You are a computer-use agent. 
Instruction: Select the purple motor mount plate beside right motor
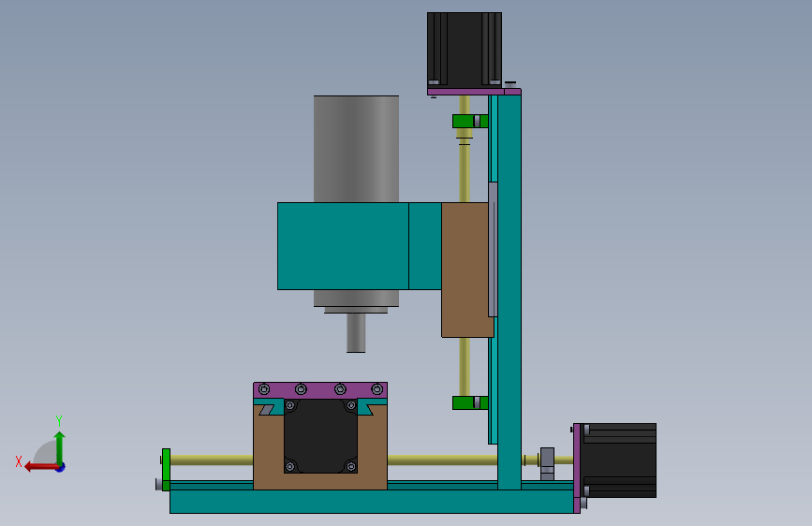pyautogui.click(x=577, y=468)
